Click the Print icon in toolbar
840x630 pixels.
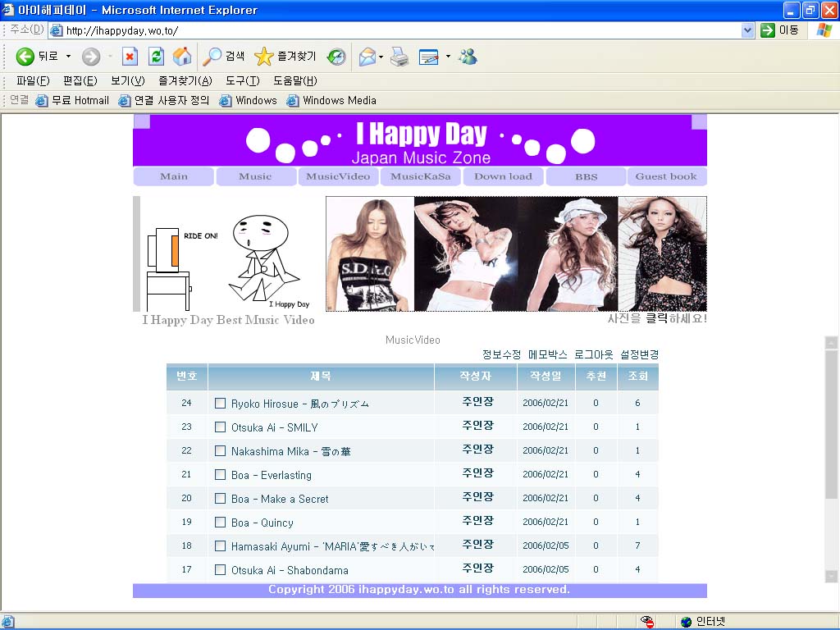pos(399,57)
